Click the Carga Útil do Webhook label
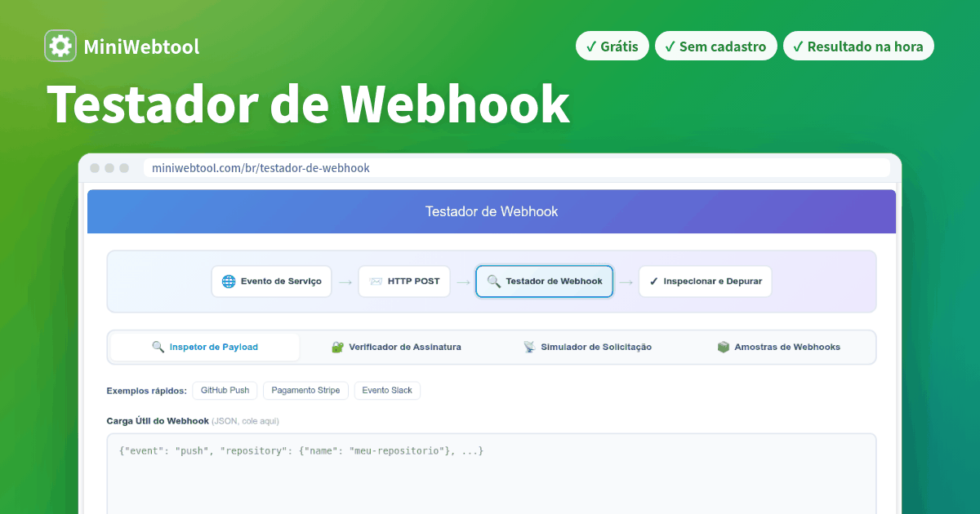This screenshot has width=980, height=514. (158, 421)
